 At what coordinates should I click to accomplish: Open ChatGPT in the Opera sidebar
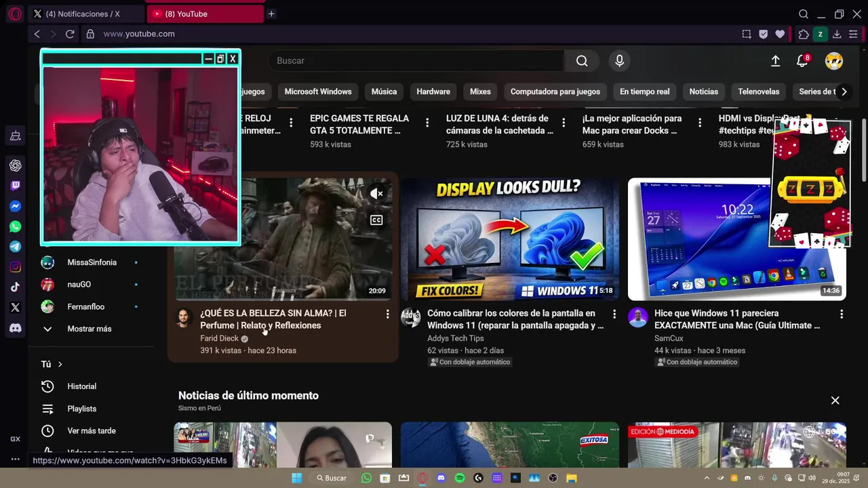coord(15,165)
